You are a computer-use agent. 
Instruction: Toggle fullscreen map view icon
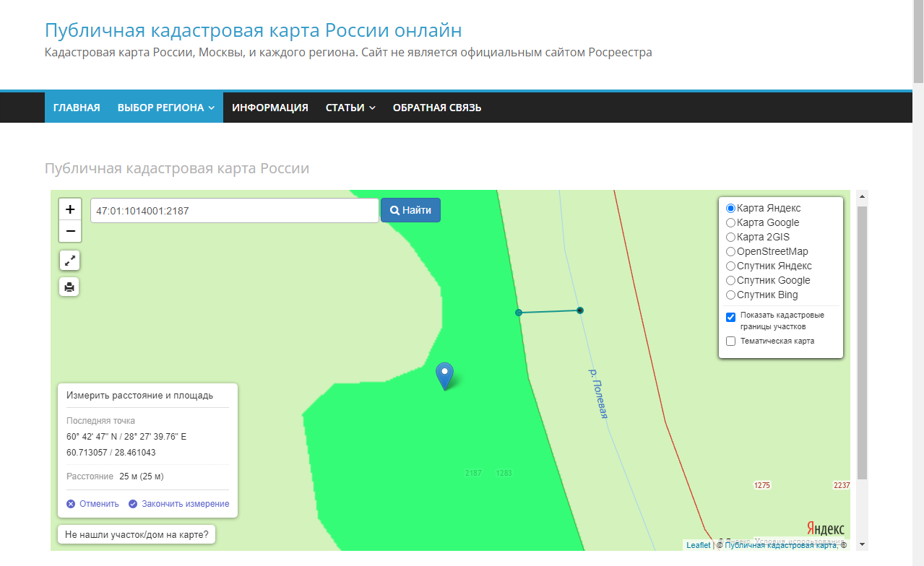coord(70,261)
